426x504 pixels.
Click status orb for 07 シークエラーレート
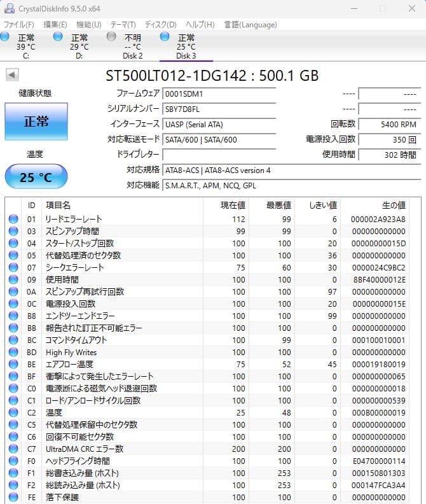point(13,267)
